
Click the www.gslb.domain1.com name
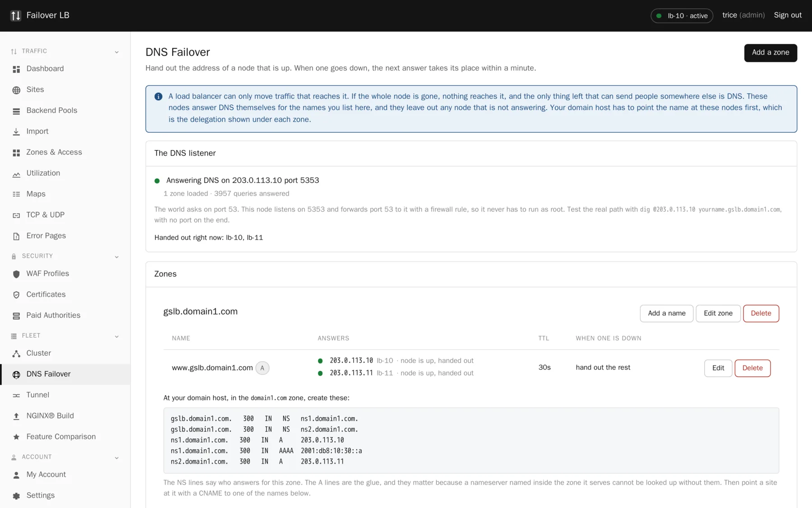pos(212,368)
